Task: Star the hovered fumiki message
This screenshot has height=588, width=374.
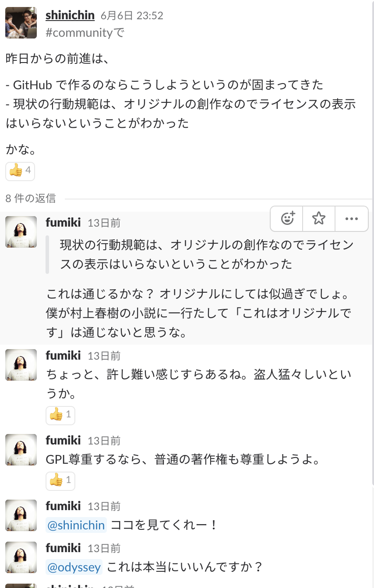Action: point(319,218)
